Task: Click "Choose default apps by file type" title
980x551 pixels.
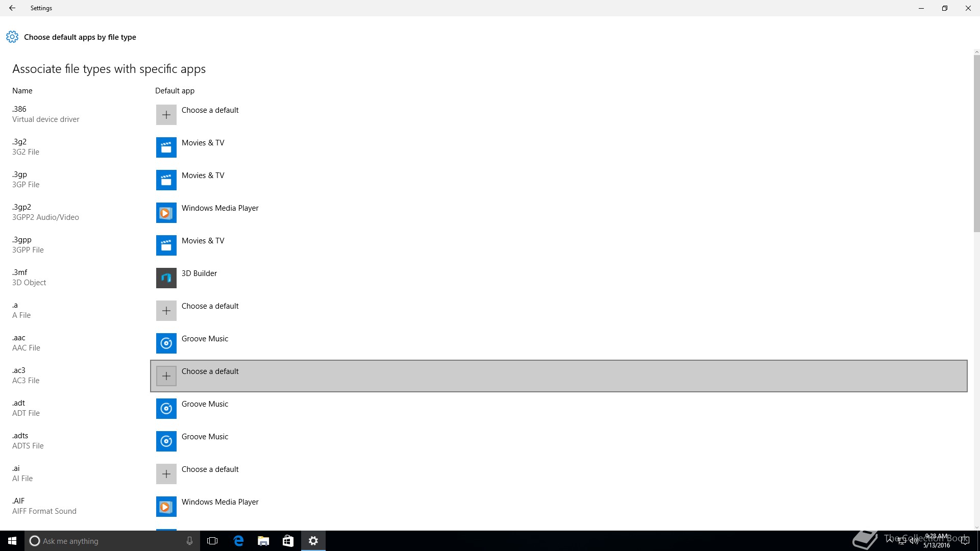Action: click(x=80, y=37)
